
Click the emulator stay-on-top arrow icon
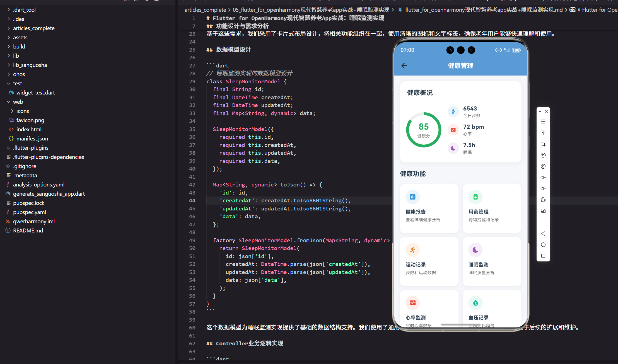[543, 133]
